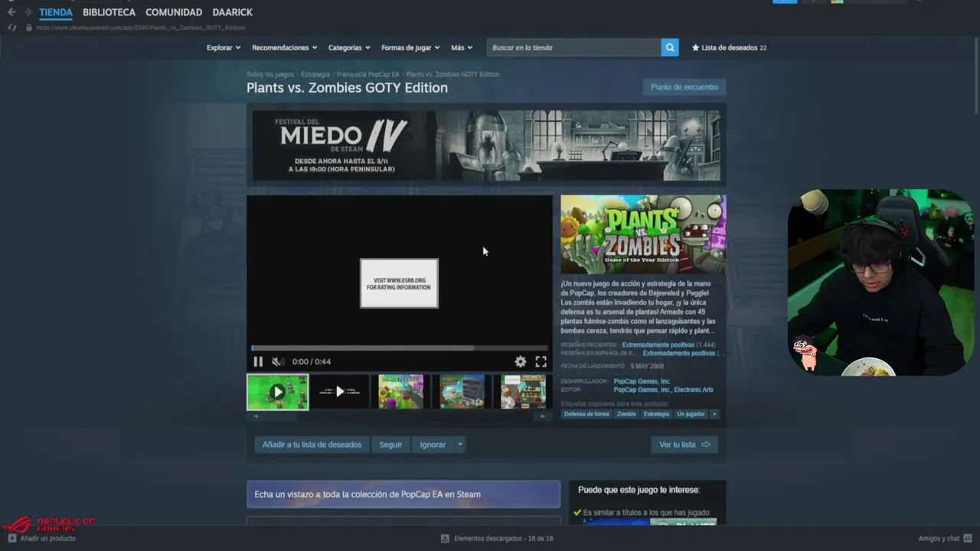
Task: Open Punto de encuentro hub
Action: [x=684, y=87]
